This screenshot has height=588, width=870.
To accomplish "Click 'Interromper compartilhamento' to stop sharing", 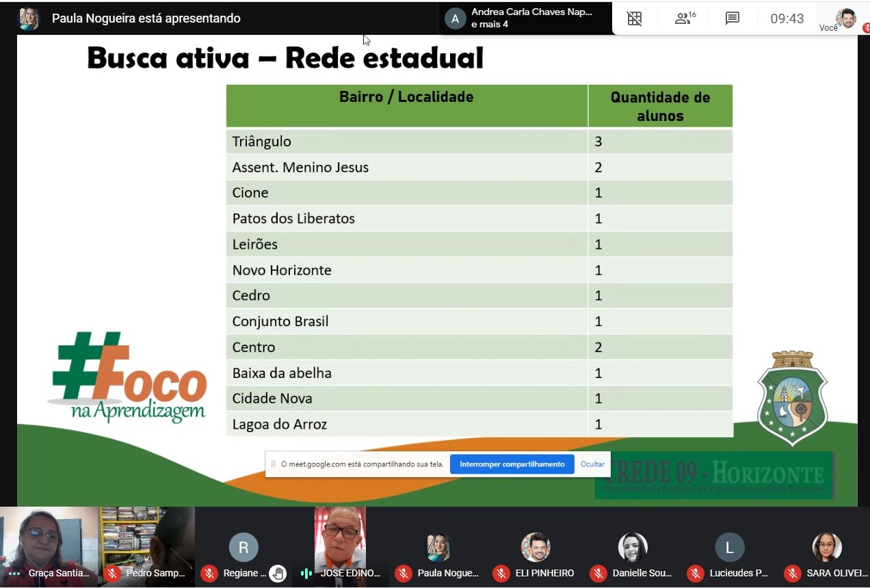I will click(512, 464).
